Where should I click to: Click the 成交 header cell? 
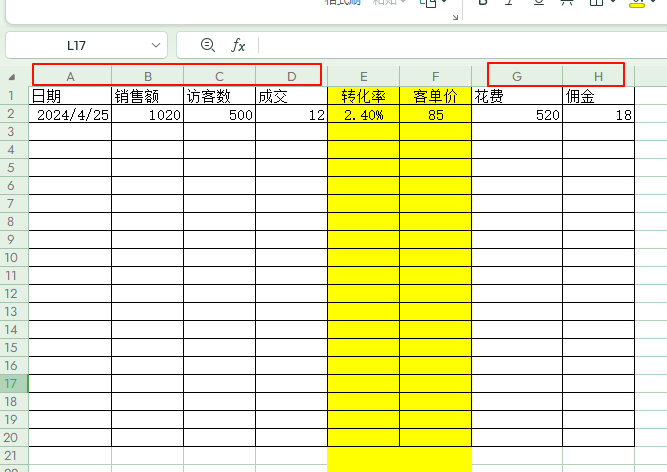point(291,96)
